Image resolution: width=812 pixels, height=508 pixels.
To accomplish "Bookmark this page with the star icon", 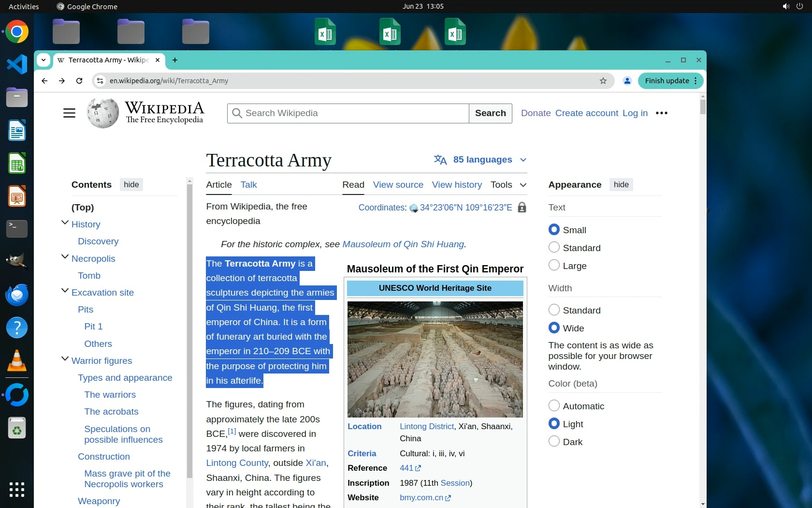I will [x=603, y=81].
